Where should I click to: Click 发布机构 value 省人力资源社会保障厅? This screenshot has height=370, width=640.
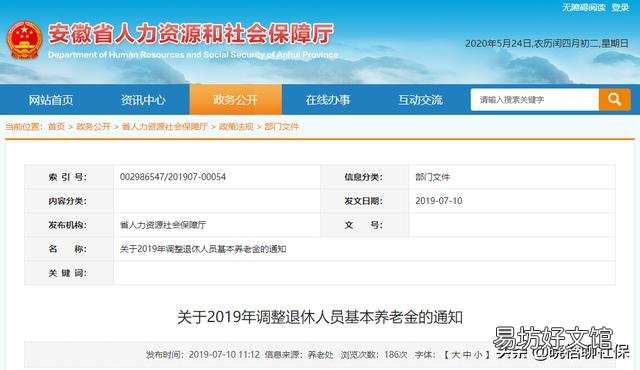[163, 225]
